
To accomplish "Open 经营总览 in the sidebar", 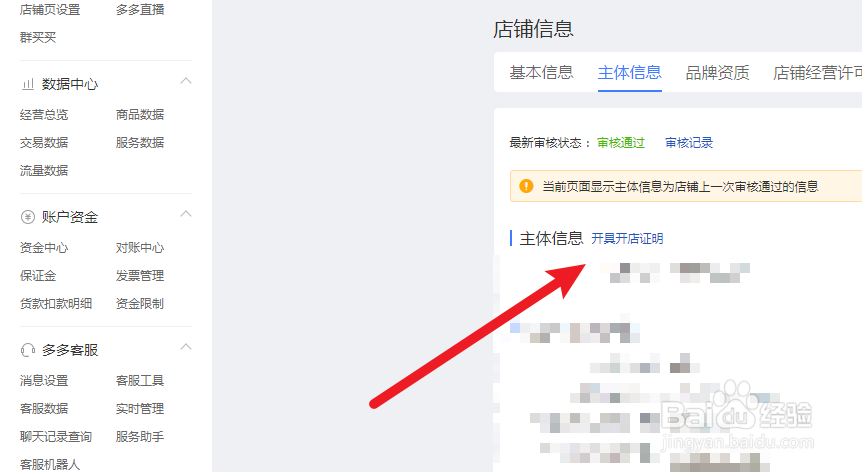I will tap(44, 115).
